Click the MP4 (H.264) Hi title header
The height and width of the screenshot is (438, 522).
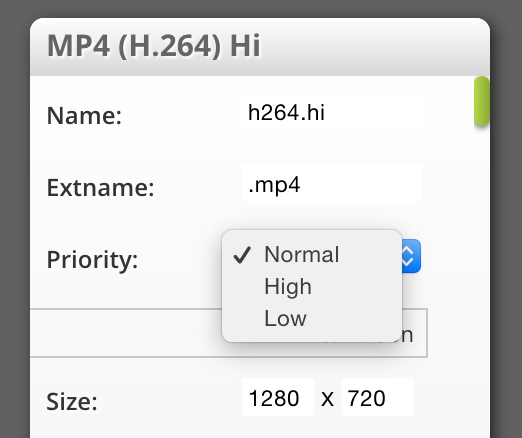[154, 46]
